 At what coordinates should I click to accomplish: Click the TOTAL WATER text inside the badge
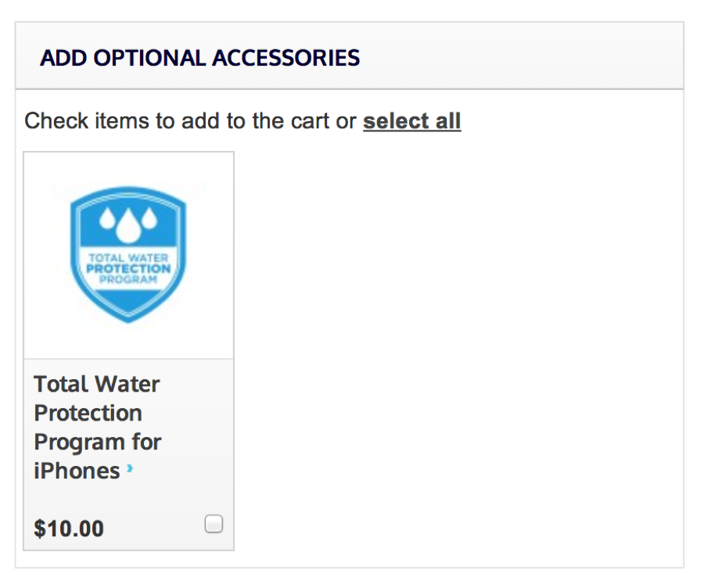[128, 258]
